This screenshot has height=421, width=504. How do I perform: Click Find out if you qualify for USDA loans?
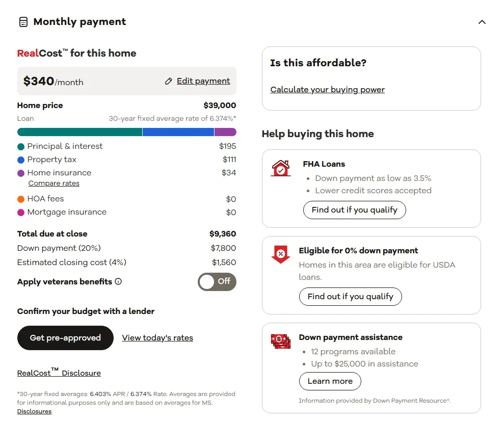pos(350,297)
